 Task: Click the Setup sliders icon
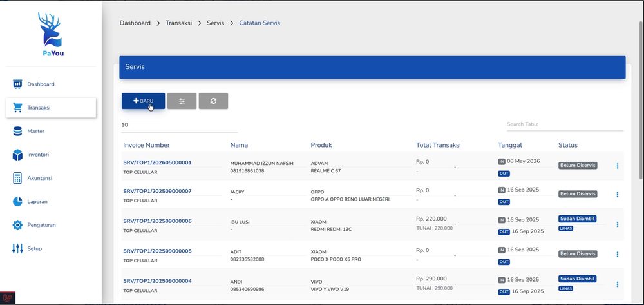[17, 249]
